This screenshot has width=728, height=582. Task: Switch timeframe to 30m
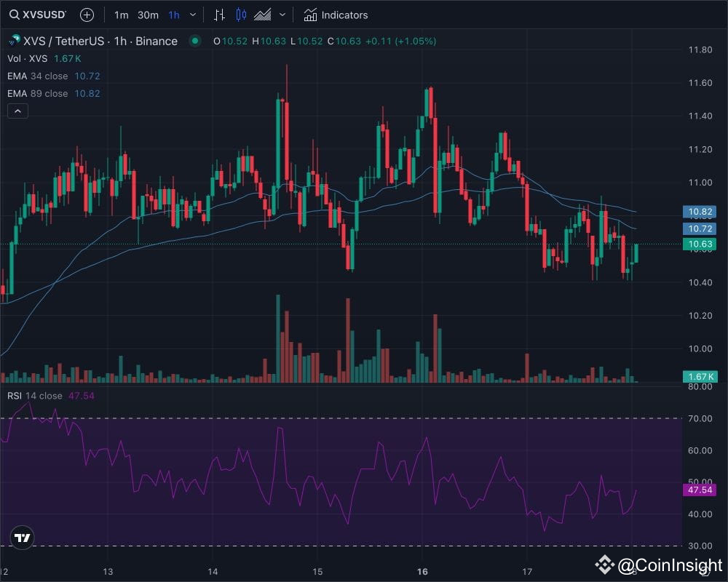point(148,15)
